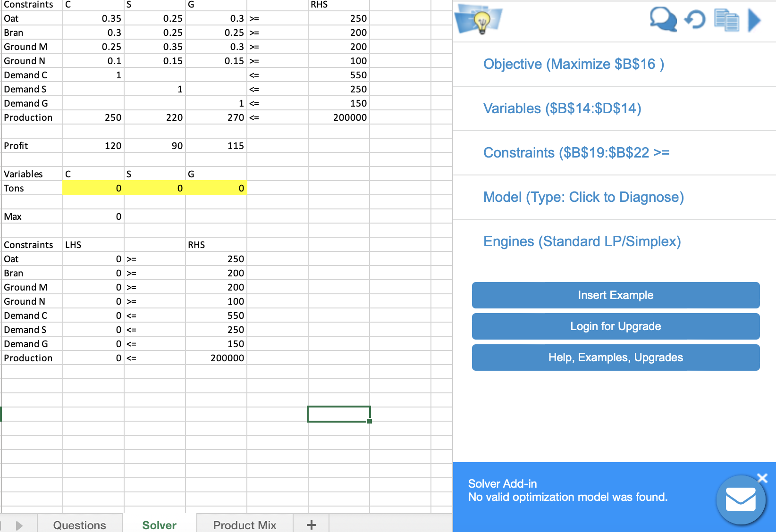The width and height of the screenshot is (776, 532).
Task: Open Help, Examples, Upgrades
Action: point(615,357)
